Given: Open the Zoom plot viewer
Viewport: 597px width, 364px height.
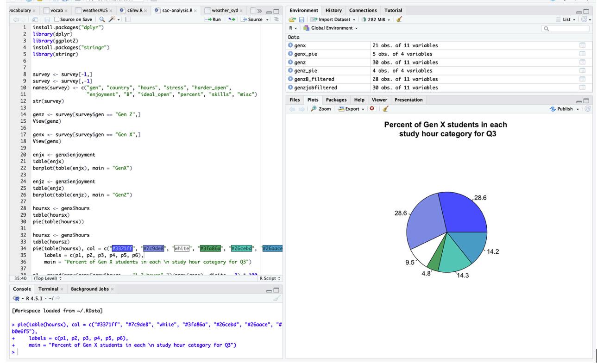Looking at the screenshot, I should (x=320, y=109).
